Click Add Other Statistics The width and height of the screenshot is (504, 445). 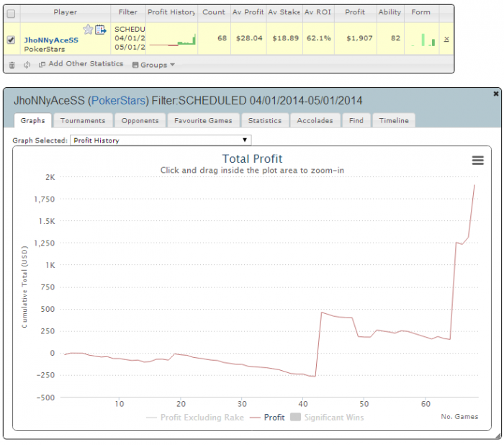click(x=81, y=64)
